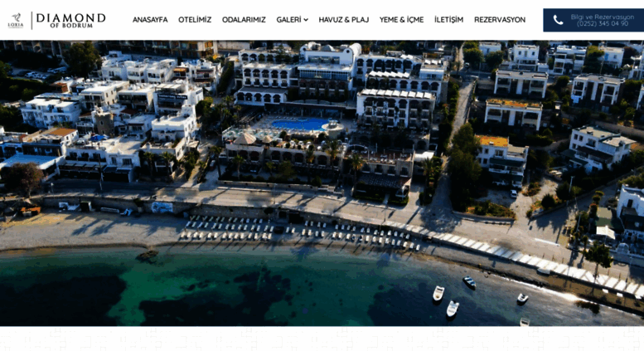Open the Diamond of Bodrum logo
The height and width of the screenshot is (351, 644).
70,20
